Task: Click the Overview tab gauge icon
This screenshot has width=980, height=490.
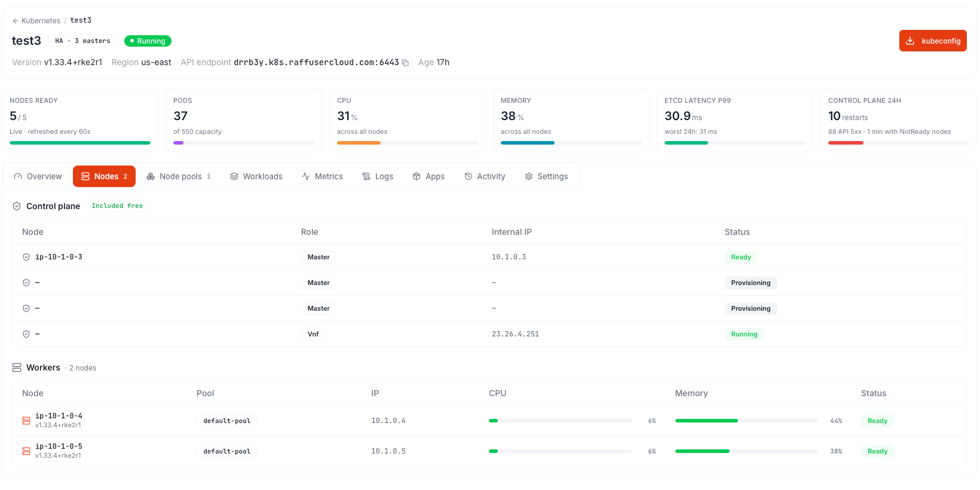Action: [x=18, y=176]
